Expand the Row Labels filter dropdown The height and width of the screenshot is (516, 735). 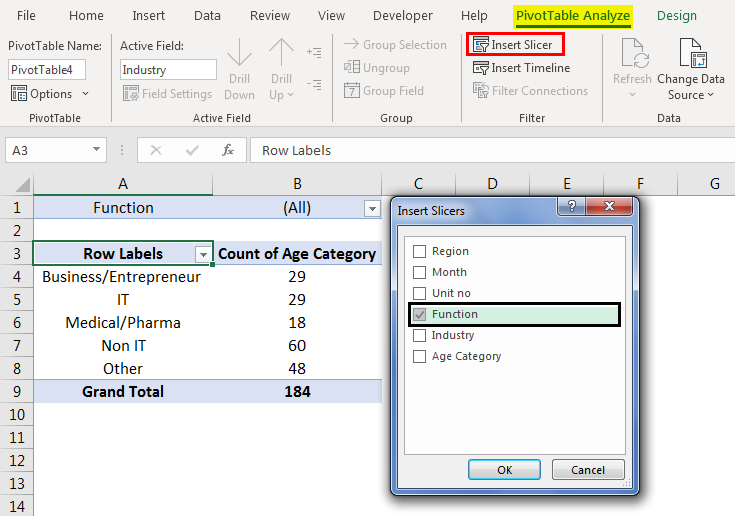coord(203,254)
